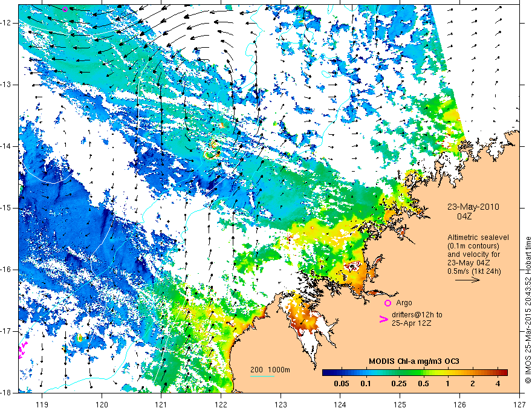Select the 'MODIS Chl-a mg/m3 OC3' colorbar title
The image size is (532, 411).
click(414, 361)
